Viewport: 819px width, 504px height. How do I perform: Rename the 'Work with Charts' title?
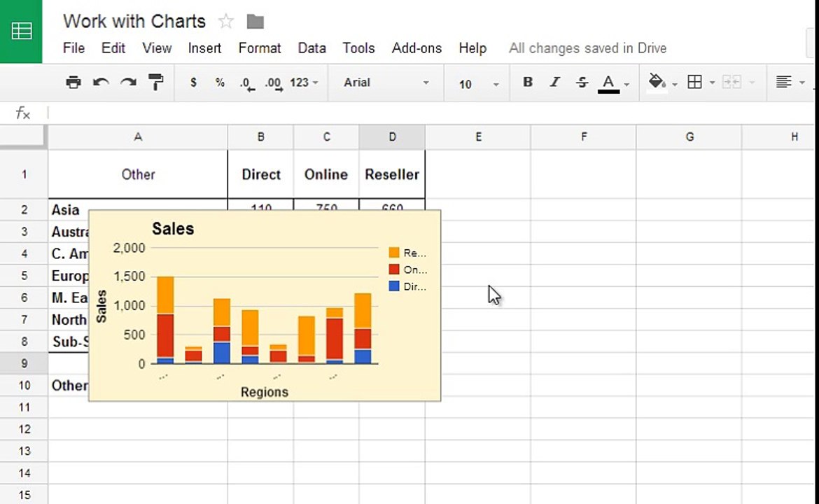(134, 22)
